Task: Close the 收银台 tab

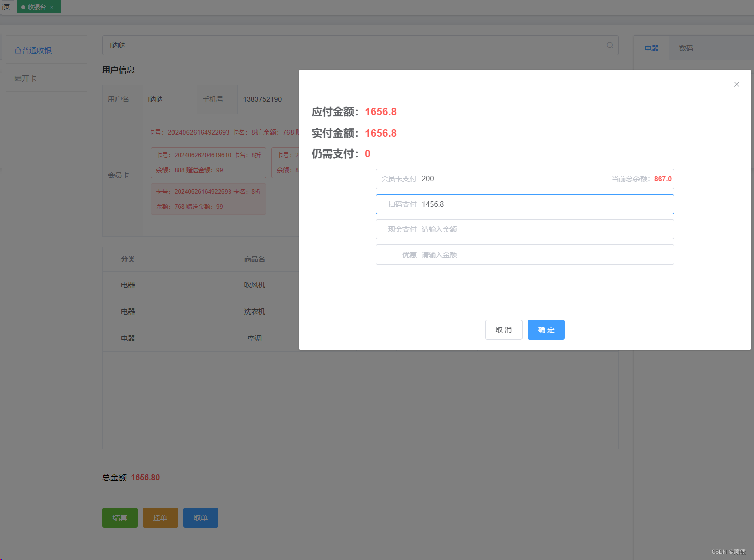Action: (x=52, y=7)
